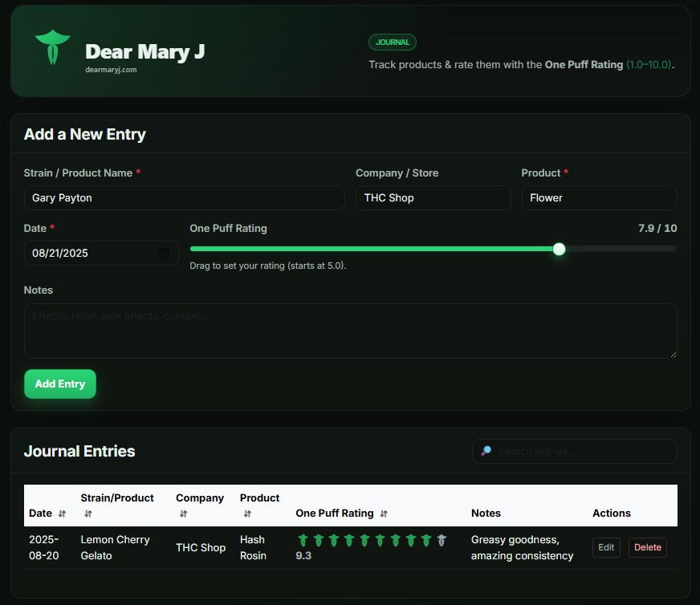Click into the Notes text area
The image size is (700, 605).
point(351,331)
